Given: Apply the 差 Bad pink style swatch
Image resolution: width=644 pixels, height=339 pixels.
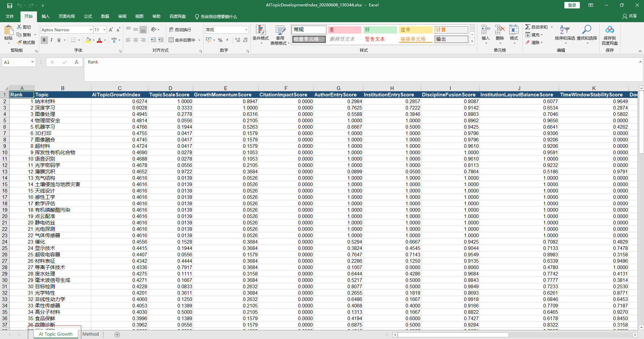Looking at the screenshot, I should 345,30.
